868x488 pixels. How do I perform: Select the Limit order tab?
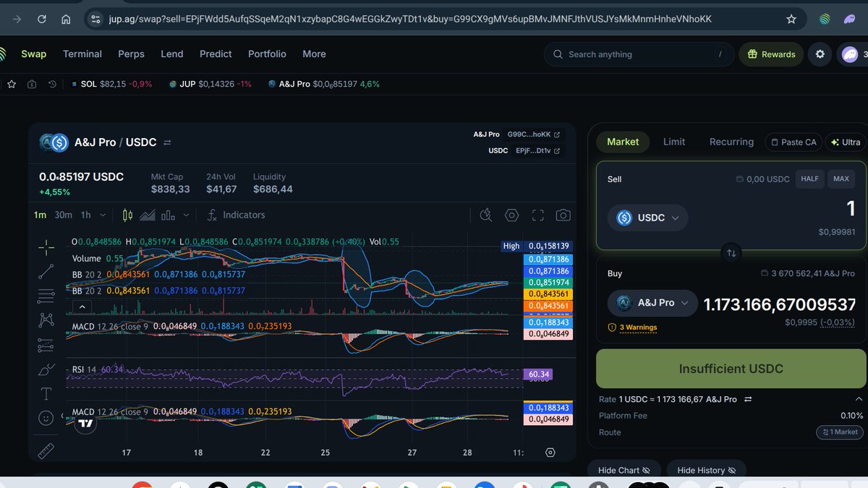(x=674, y=142)
